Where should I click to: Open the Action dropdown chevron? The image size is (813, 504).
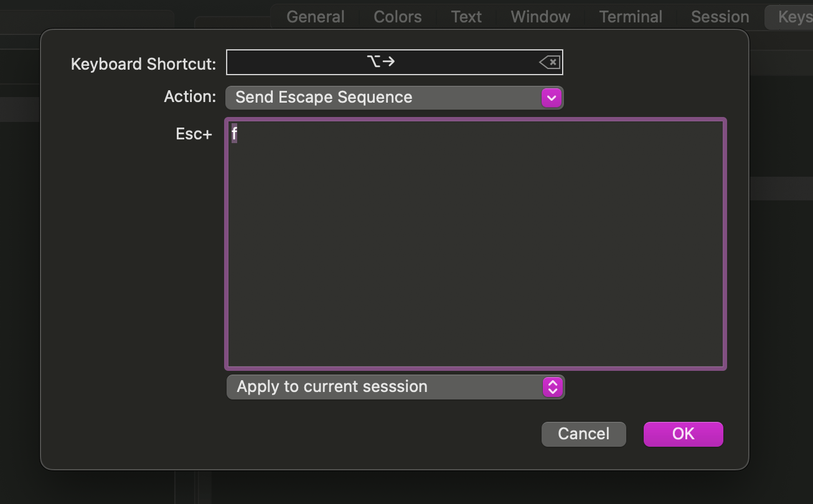coord(552,98)
